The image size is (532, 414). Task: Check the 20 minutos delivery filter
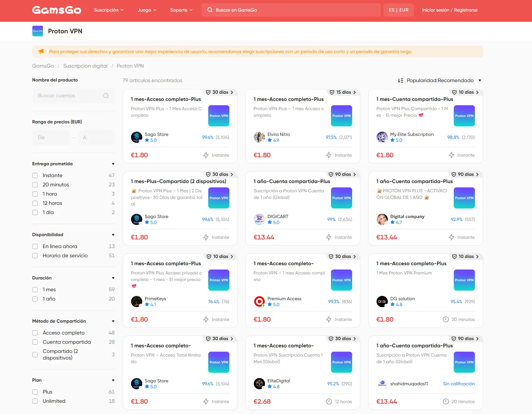[35, 185]
